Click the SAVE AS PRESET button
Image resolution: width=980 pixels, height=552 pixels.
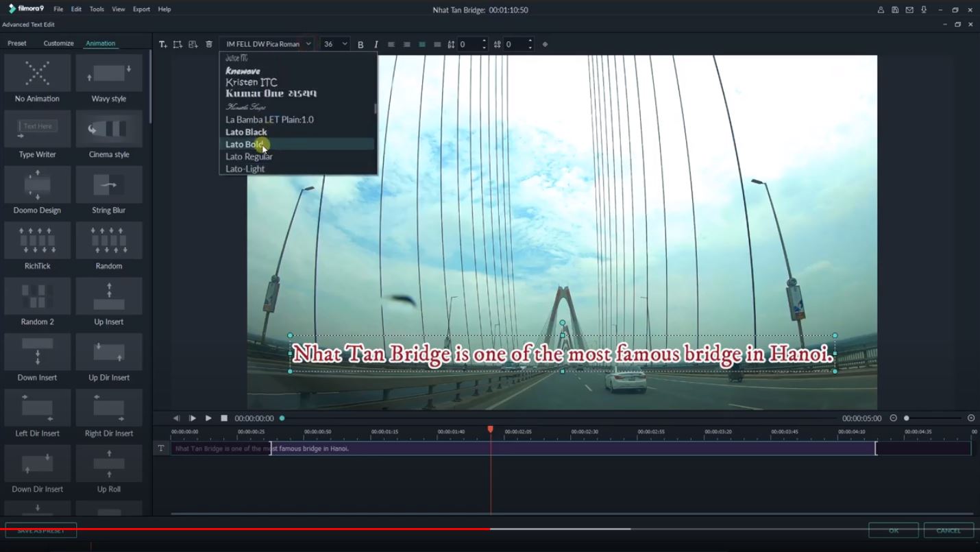click(42, 530)
